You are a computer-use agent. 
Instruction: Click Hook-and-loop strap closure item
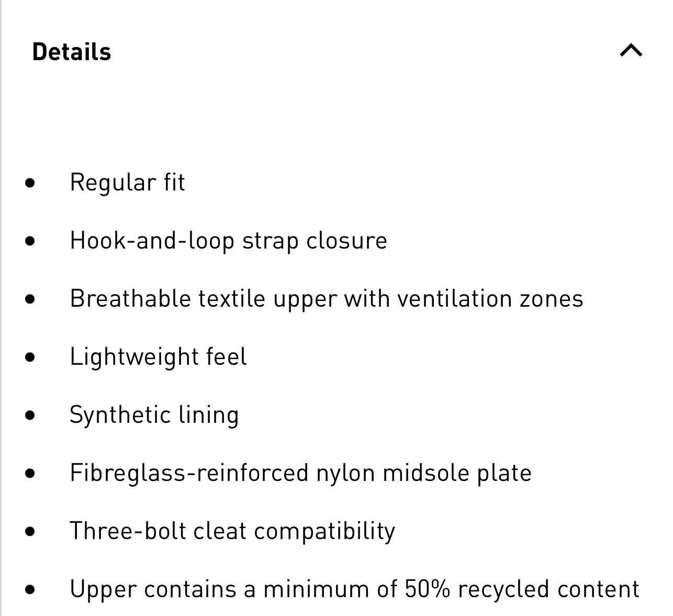point(229,241)
